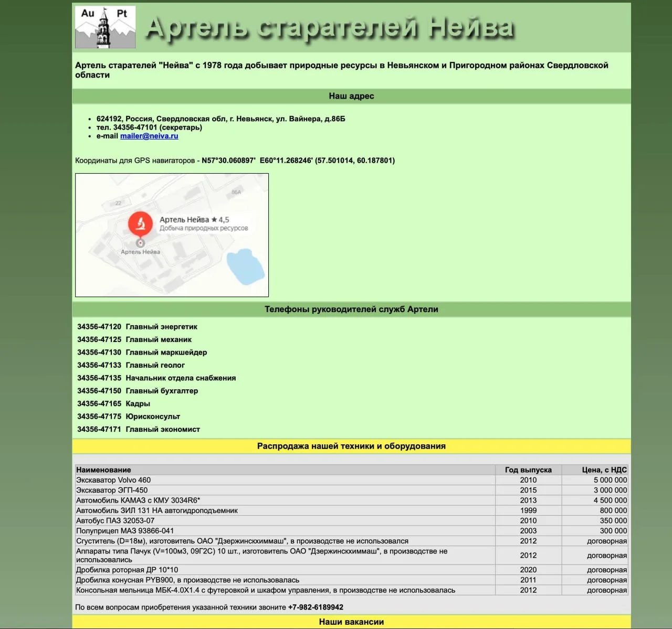The image size is (672, 629).
Task: Click the Главный маркшейдер phone row
Action: coord(142,353)
